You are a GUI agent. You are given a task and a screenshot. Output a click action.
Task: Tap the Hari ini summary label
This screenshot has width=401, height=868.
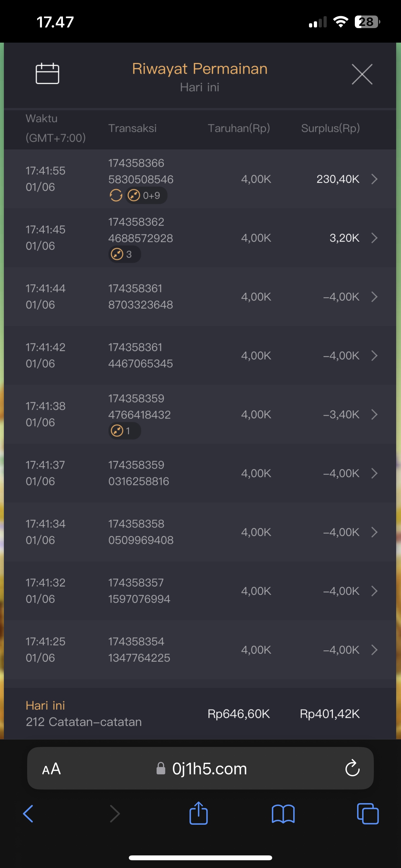46,705
